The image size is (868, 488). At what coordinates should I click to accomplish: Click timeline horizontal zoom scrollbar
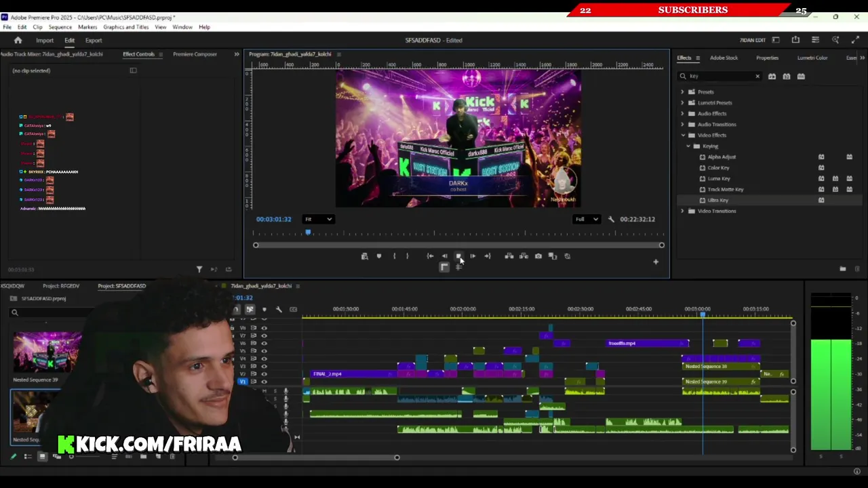point(316,457)
